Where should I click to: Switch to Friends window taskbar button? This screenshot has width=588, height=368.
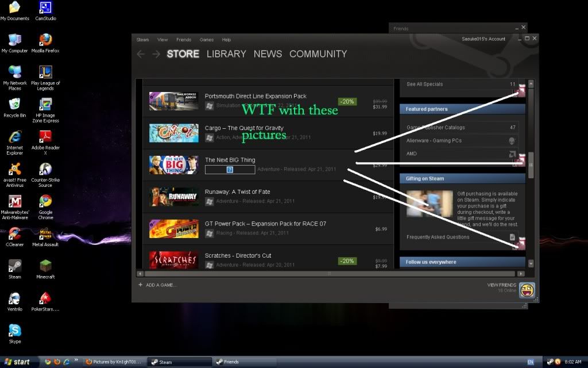click(245, 362)
